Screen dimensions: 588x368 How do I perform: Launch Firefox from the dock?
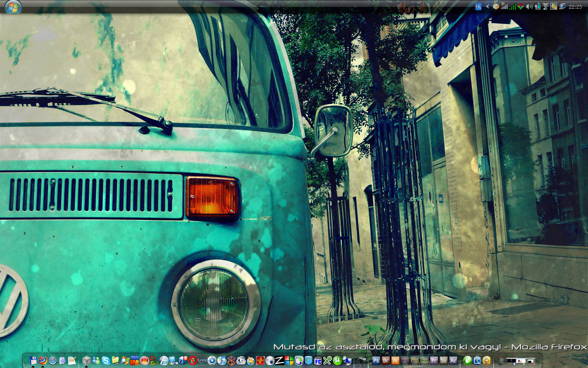[x=43, y=360]
